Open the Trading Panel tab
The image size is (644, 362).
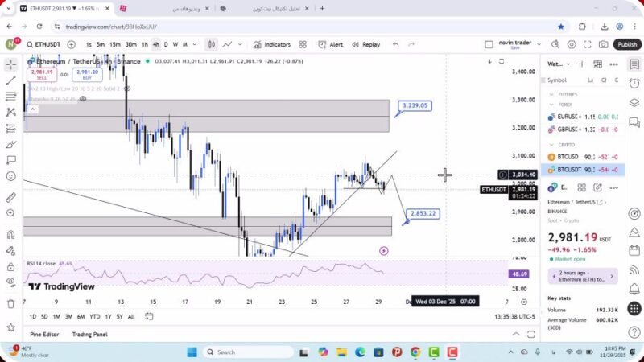pyautogui.click(x=89, y=334)
